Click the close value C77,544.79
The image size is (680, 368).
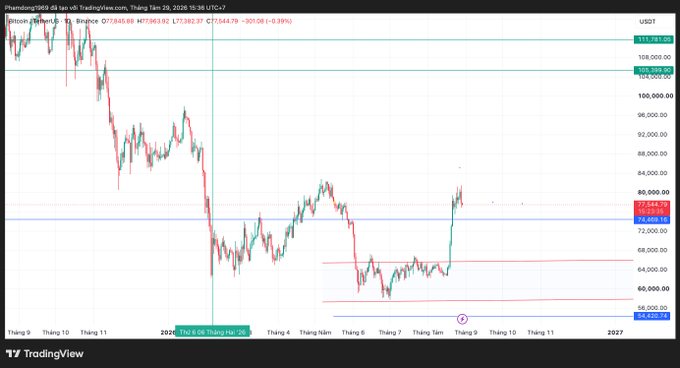coord(222,21)
